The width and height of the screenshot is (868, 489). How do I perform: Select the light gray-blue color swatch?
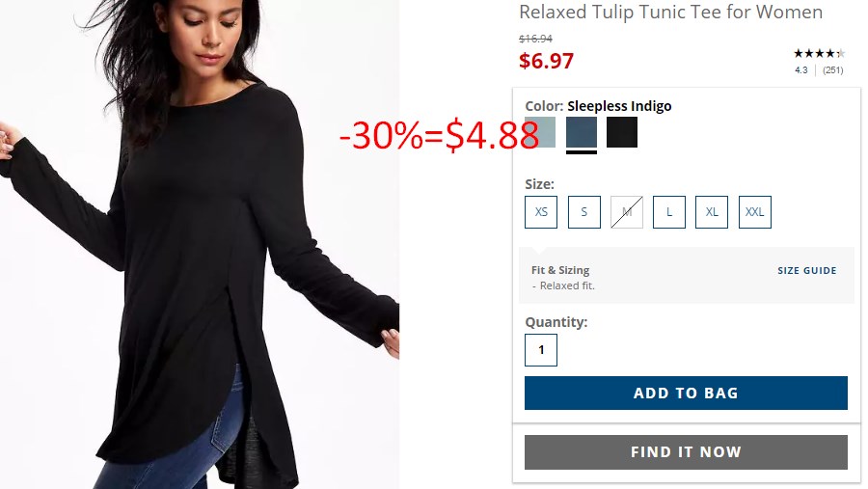click(x=540, y=132)
